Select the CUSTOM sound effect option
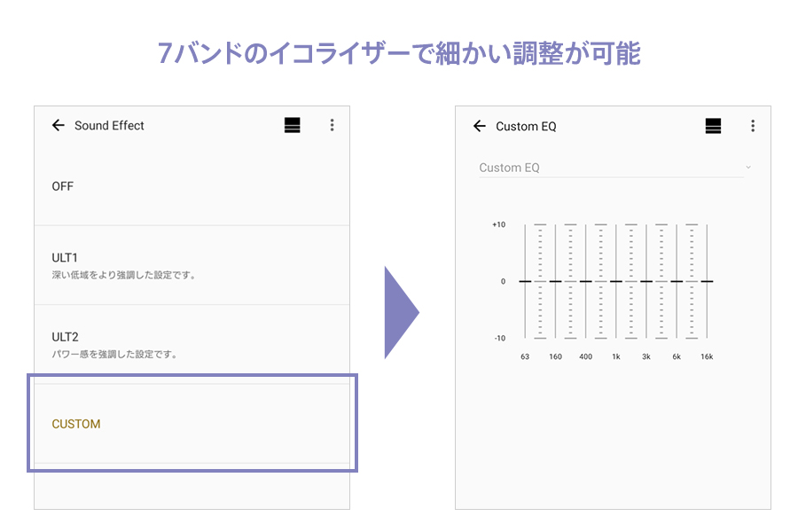This screenshot has width=798, height=532. (x=192, y=424)
